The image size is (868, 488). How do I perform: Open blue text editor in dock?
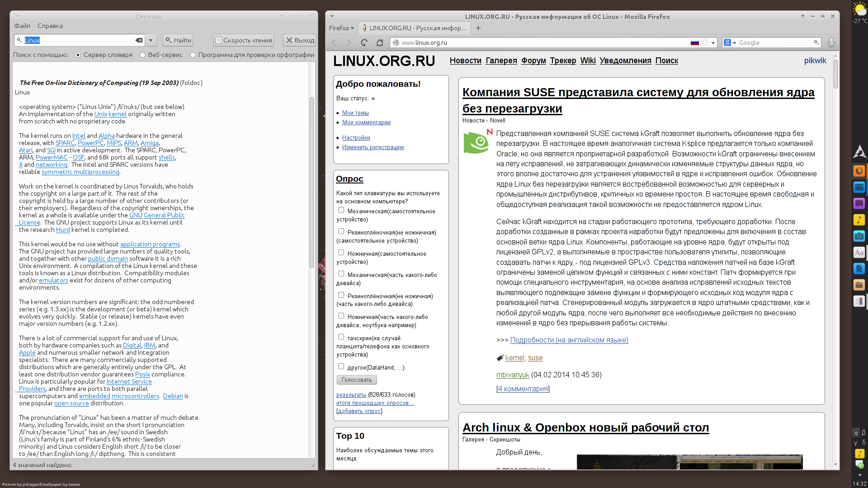click(859, 268)
